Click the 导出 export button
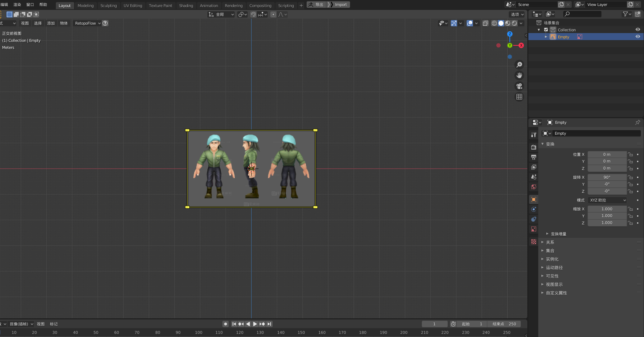This screenshot has width=644, height=337. pyautogui.click(x=316, y=5)
